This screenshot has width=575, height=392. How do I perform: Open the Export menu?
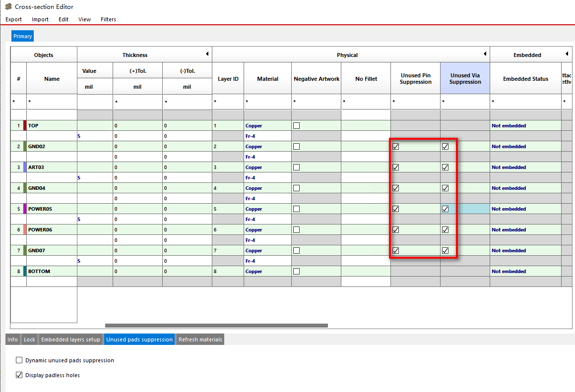coord(13,19)
